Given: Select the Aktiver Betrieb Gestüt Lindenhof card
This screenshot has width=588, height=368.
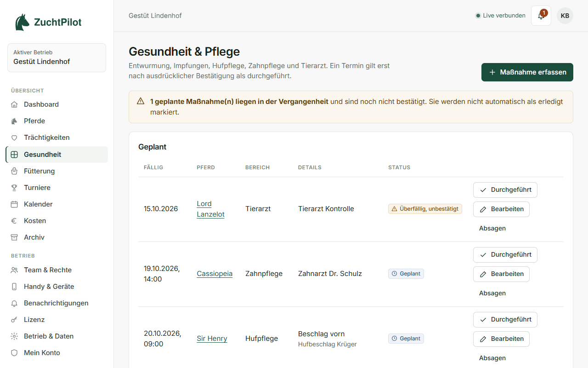Looking at the screenshot, I should [x=57, y=57].
